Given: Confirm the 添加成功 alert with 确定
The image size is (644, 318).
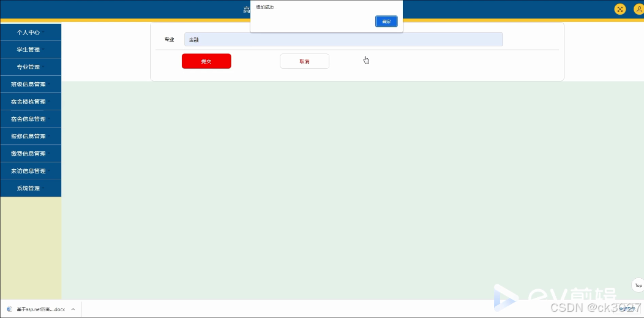Looking at the screenshot, I should (x=386, y=21).
